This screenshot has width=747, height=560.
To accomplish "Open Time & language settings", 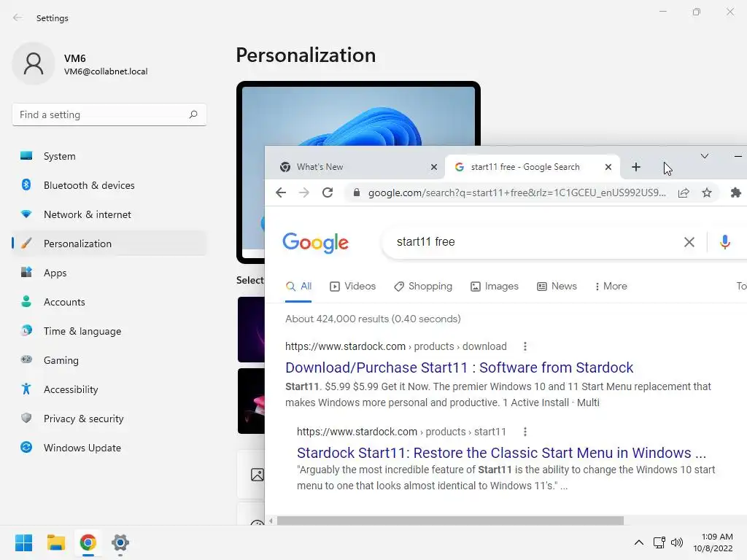I will (109, 331).
